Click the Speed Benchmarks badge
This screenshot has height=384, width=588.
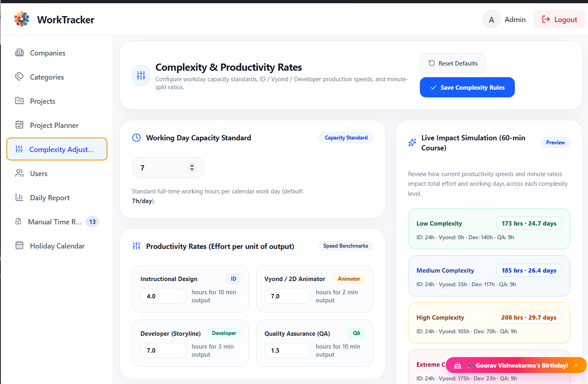[346, 246]
